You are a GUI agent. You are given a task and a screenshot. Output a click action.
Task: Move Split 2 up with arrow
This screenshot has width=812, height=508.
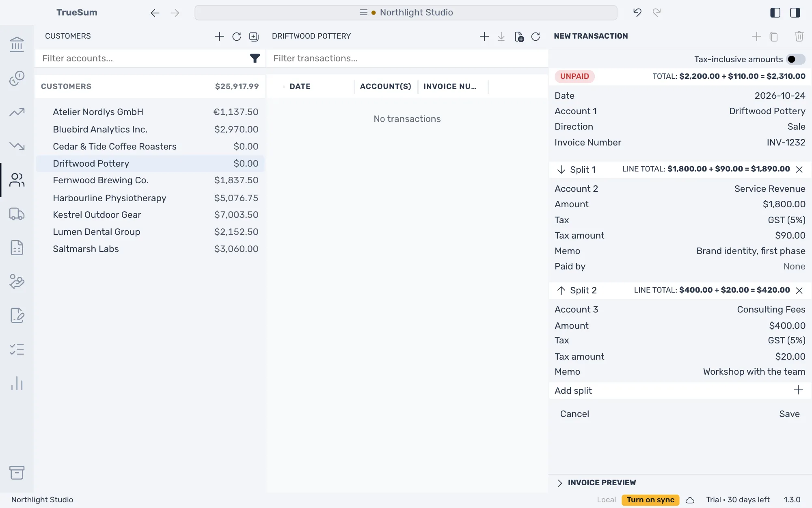point(561,290)
